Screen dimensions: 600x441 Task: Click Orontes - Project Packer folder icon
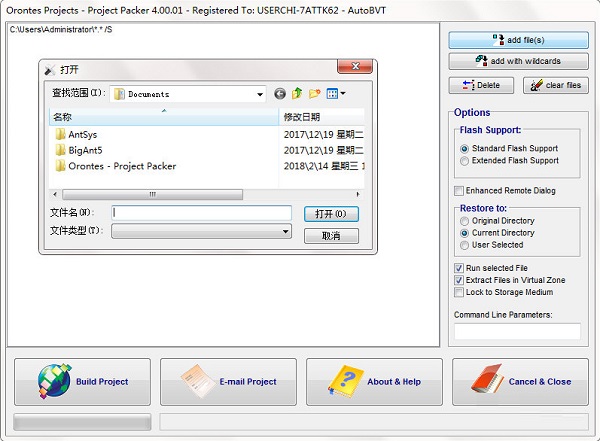(60, 166)
